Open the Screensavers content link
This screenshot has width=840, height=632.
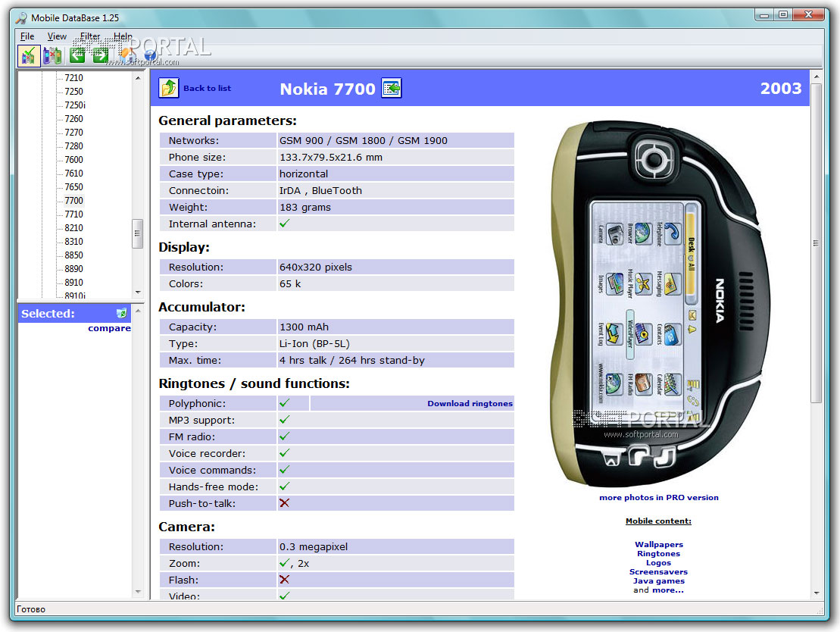tap(658, 571)
